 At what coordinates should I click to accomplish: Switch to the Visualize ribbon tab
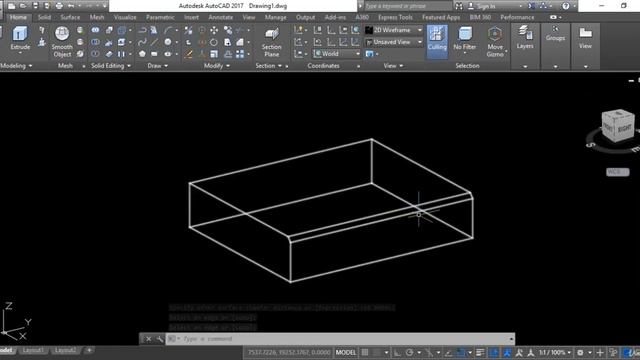125,17
